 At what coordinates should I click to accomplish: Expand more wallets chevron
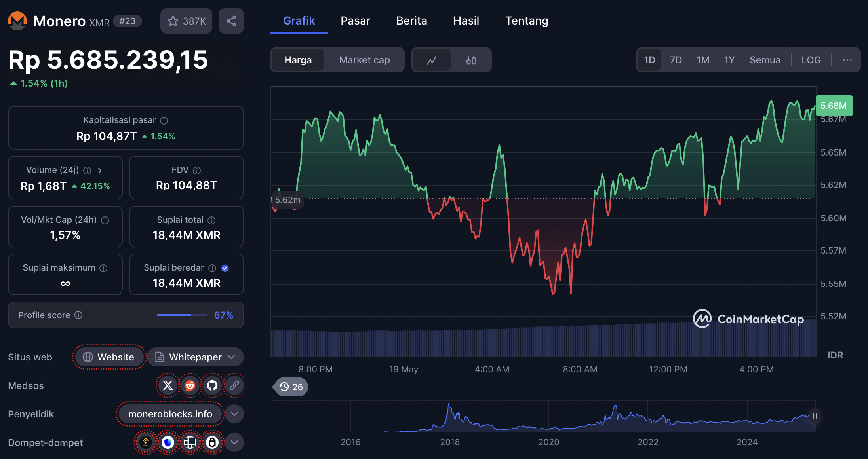[x=234, y=442]
